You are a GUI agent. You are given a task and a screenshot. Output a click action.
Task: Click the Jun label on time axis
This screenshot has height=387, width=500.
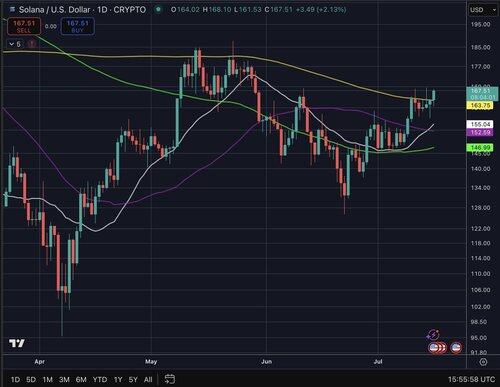tap(266, 362)
